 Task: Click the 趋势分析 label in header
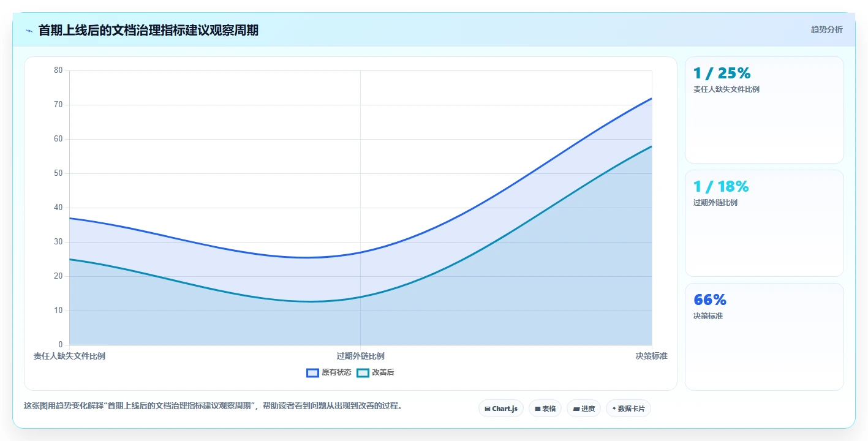click(x=826, y=29)
